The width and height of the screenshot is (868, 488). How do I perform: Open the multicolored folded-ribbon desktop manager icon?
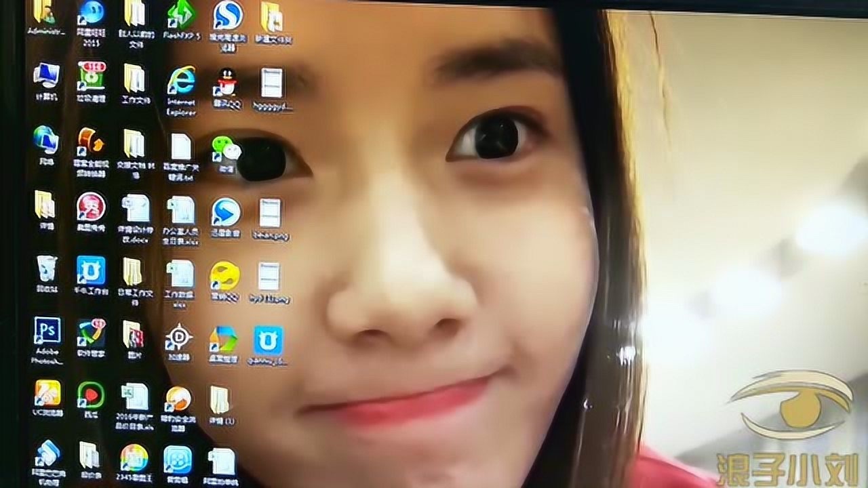pyautogui.click(x=223, y=340)
